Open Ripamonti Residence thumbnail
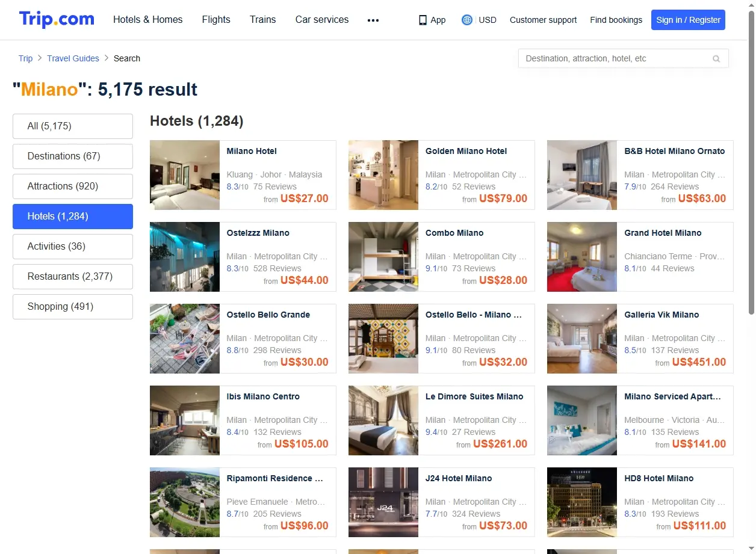Screen dimensions: 756x554 pos(185,502)
